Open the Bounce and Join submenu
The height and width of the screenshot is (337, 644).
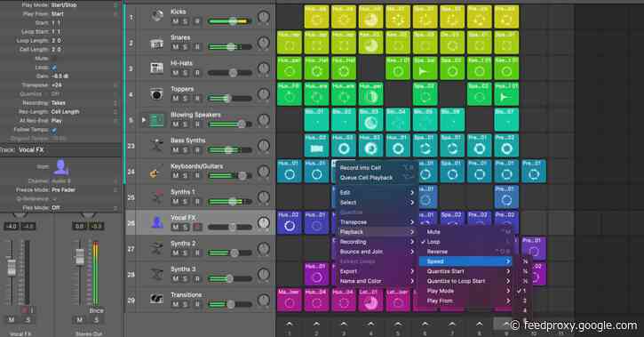coord(377,252)
